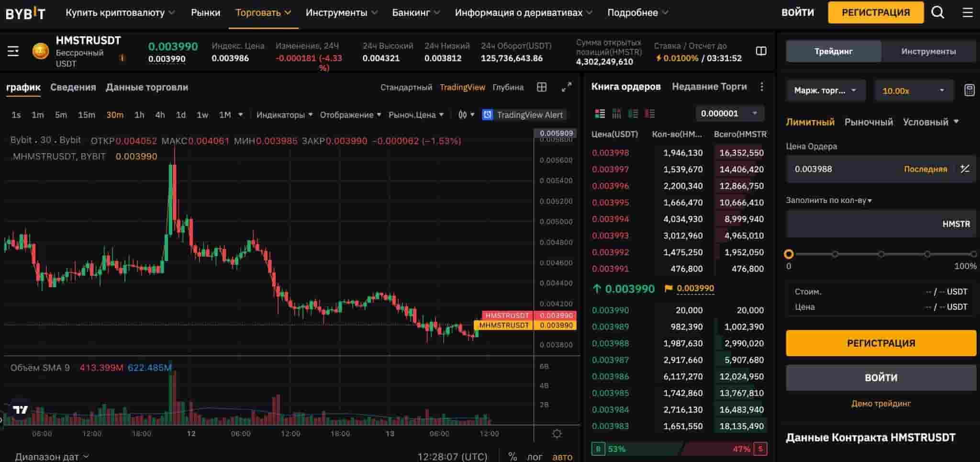Click the order quantity slider handle
980x462 pixels.
click(x=789, y=254)
